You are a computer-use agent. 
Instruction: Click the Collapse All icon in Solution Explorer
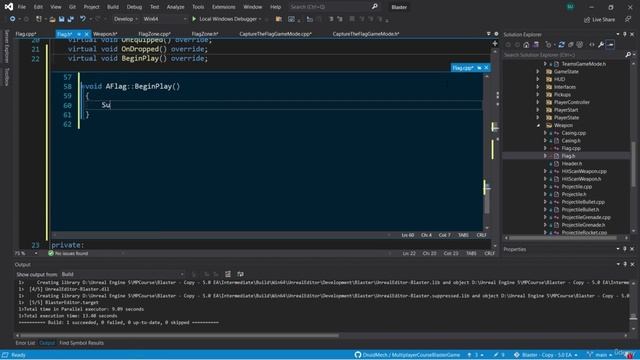pos(571,44)
